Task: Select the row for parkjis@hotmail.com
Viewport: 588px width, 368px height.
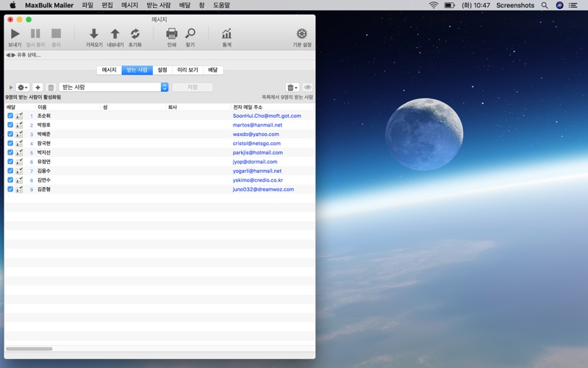Action: pos(159,152)
